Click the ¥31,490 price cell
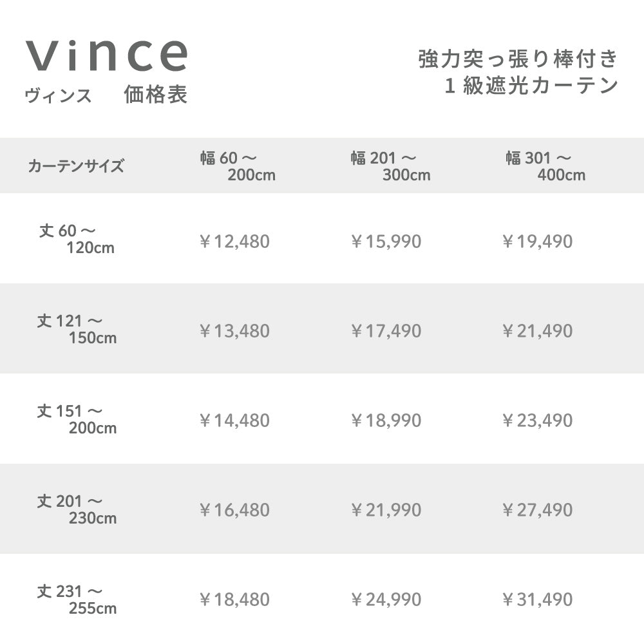 click(537, 600)
